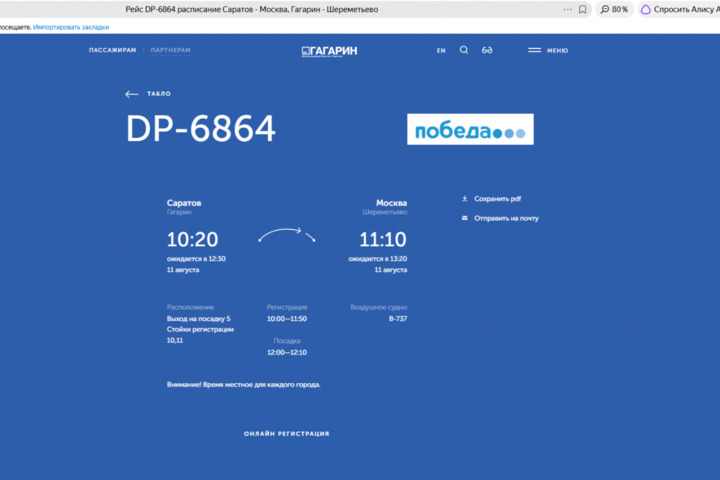Click 'ожидается в 13:20' arrival status

point(377,259)
